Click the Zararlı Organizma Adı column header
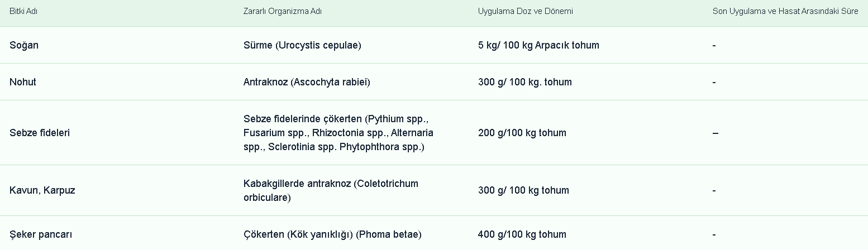 coord(282,11)
